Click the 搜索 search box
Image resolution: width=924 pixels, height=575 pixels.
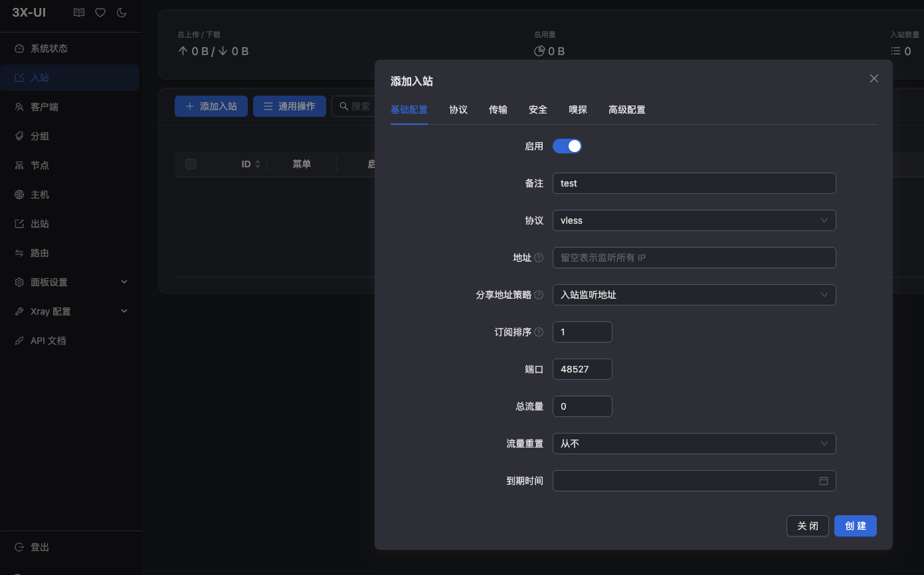point(353,106)
